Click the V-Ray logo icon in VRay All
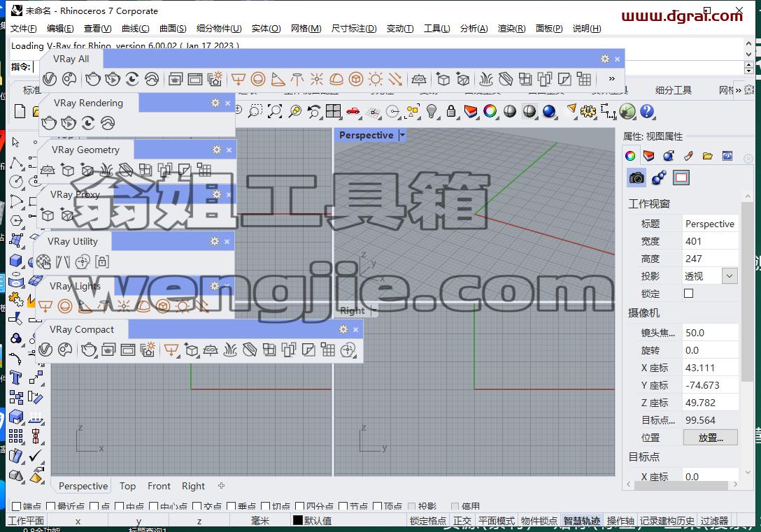Viewport: 761px width, 532px height. [50, 78]
